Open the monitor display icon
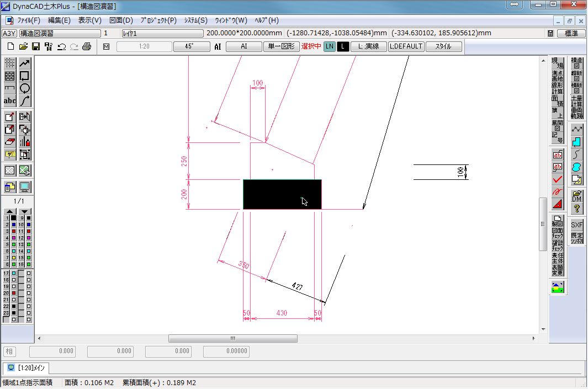 [25, 186]
